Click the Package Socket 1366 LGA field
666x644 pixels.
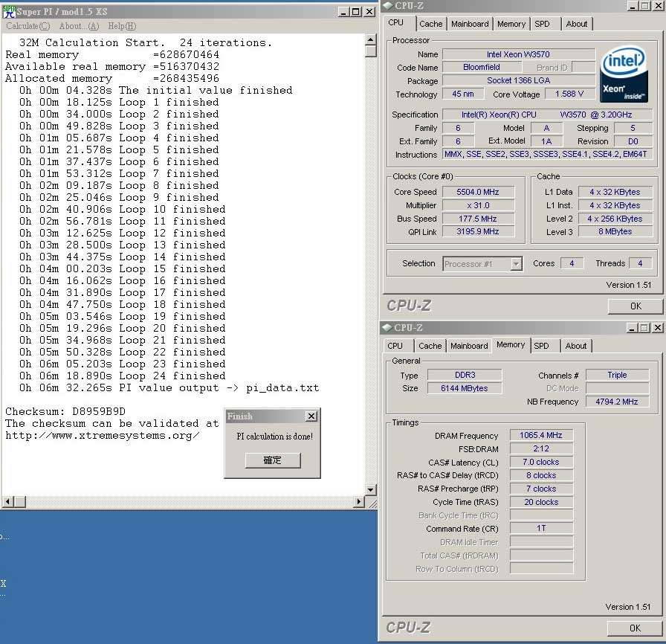click(x=518, y=80)
